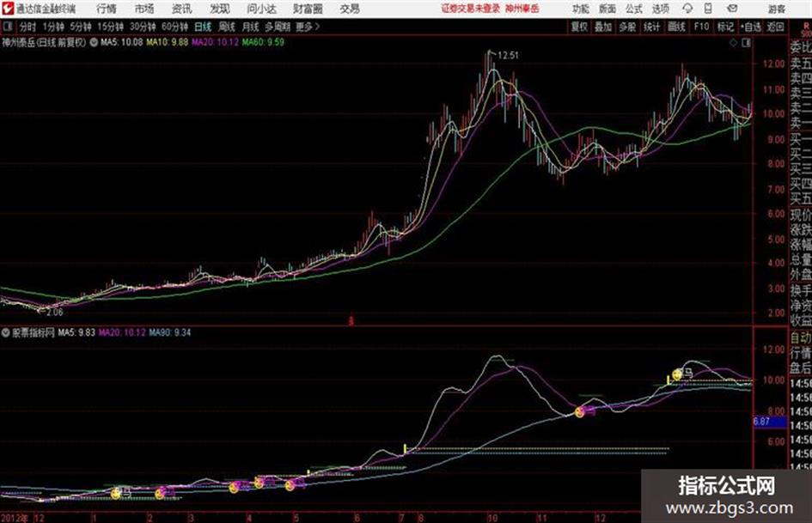Image resolution: width=812 pixels, height=523 pixels.
Task: Open the 版面 menu
Action: [607, 9]
